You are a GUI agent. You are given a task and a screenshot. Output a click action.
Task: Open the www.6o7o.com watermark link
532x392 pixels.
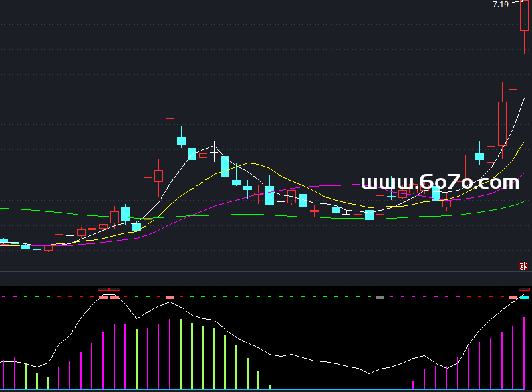(x=440, y=183)
